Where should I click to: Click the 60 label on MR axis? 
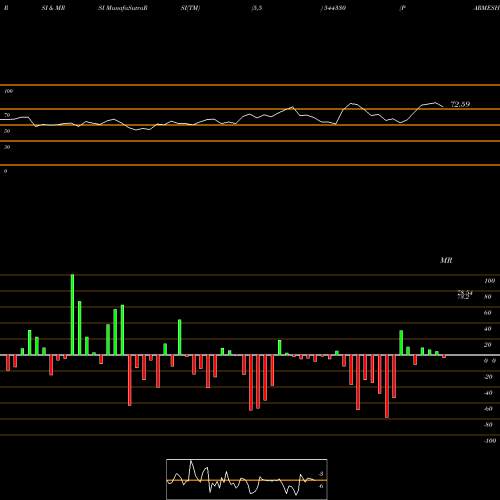coord(488,313)
